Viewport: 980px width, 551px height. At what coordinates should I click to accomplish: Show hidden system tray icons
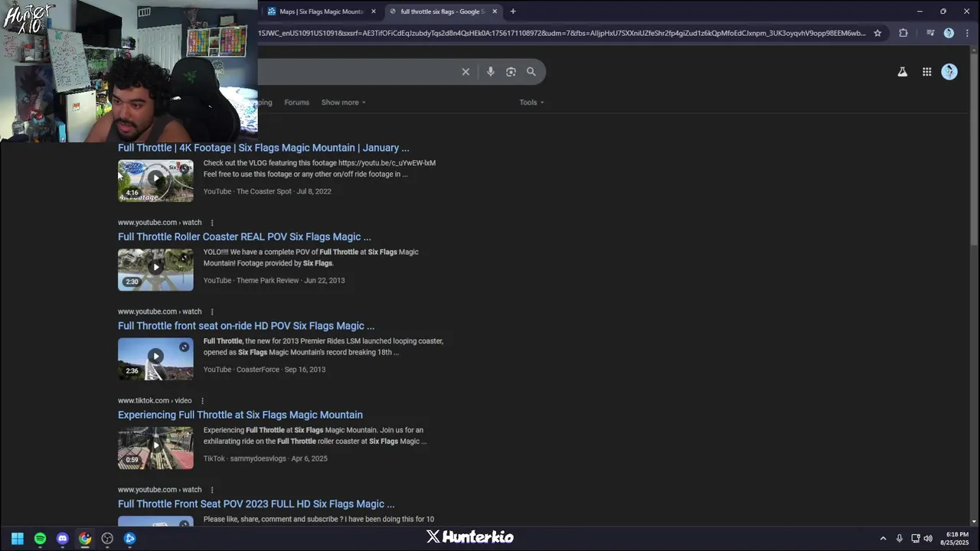click(x=883, y=539)
